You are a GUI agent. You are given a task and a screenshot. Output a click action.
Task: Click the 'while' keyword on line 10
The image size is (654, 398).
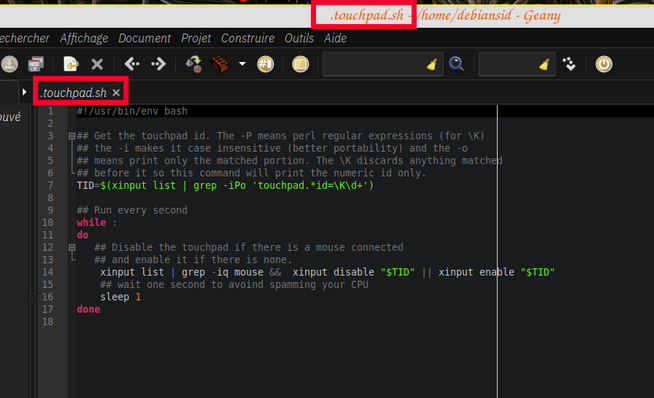[x=91, y=223]
